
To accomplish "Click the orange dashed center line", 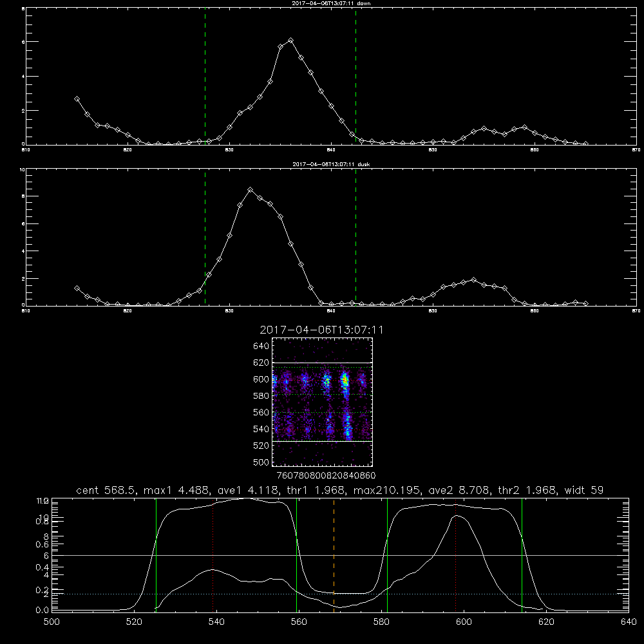I will point(334,554).
